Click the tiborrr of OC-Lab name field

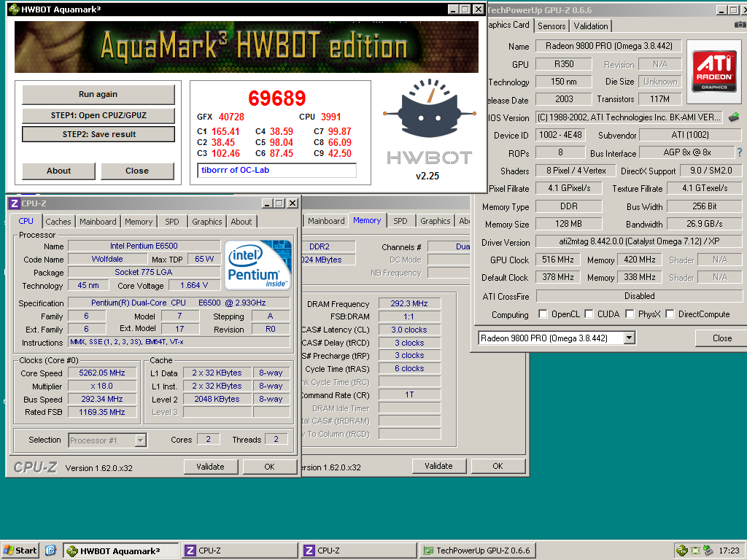coord(276,170)
